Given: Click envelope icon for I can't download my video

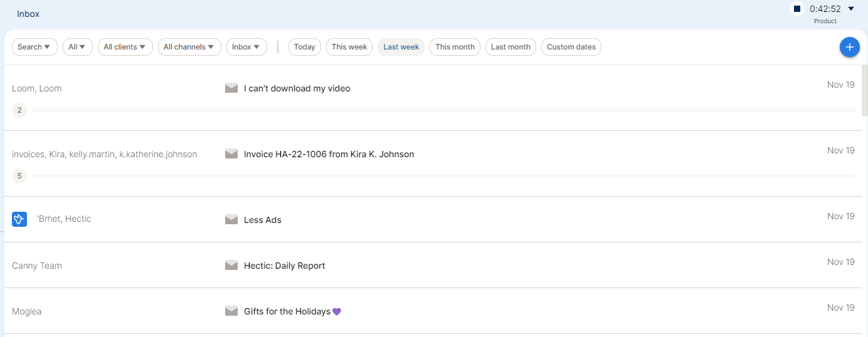Looking at the screenshot, I should [x=231, y=88].
